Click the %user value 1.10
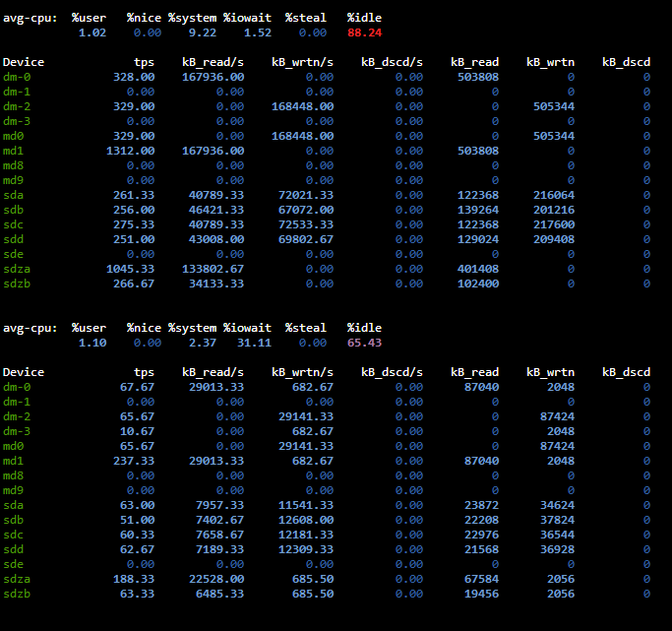This screenshot has height=631, width=672. click(x=92, y=343)
